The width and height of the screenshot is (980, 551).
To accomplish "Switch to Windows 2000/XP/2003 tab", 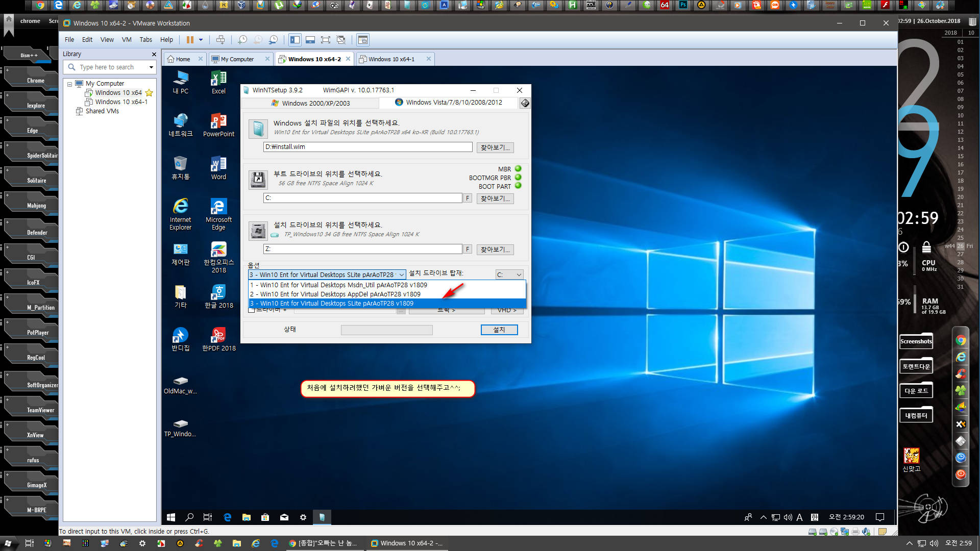I will point(310,103).
